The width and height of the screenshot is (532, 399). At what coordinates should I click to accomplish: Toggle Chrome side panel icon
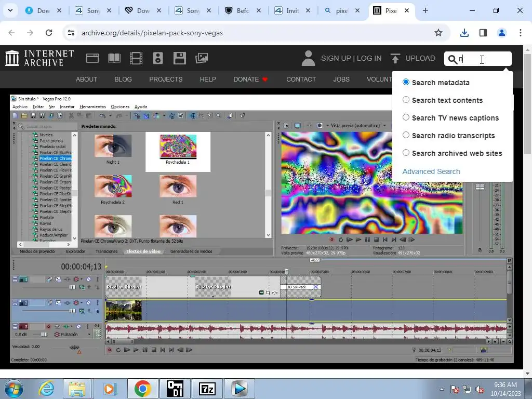point(483,33)
